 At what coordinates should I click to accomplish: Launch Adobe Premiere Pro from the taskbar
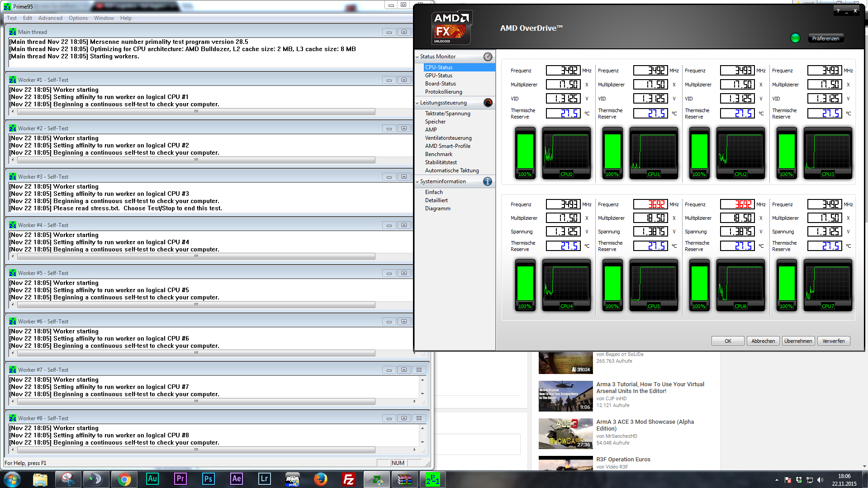tap(180, 479)
